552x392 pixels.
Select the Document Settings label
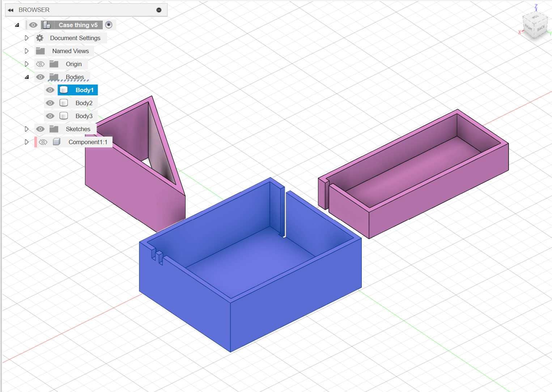[x=75, y=38]
